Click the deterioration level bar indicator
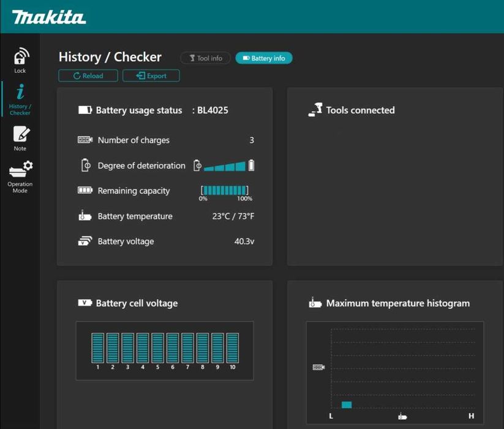 click(225, 166)
